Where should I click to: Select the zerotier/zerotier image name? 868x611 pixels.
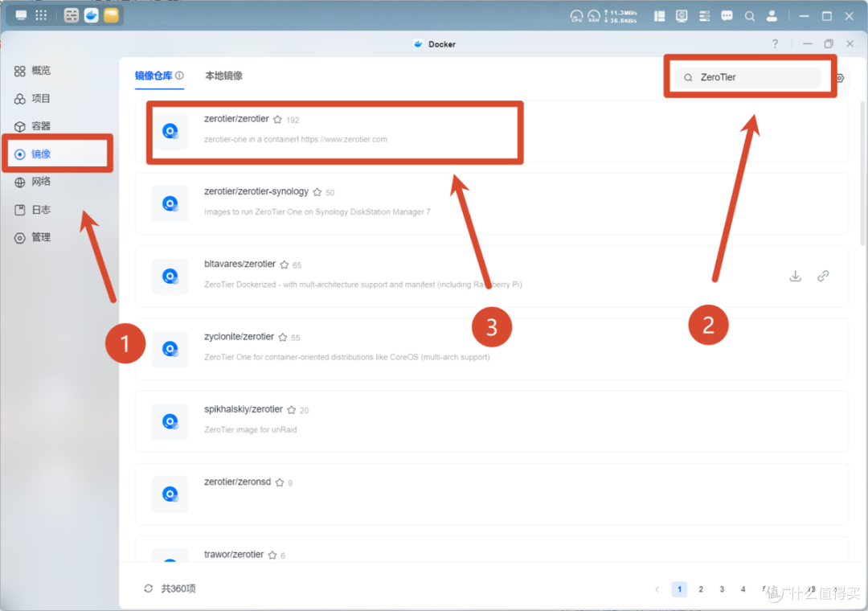click(236, 118)
